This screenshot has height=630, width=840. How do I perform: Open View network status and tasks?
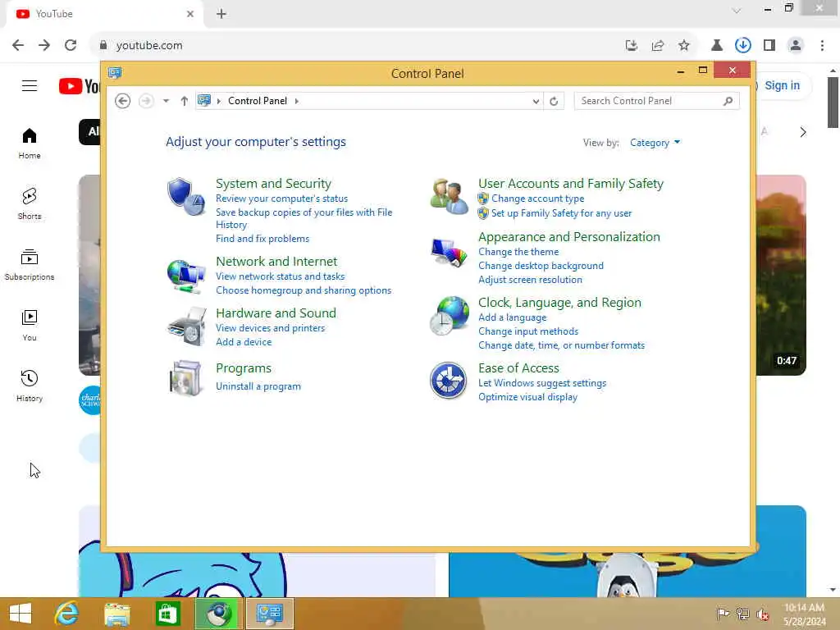[x=281, y=276]
